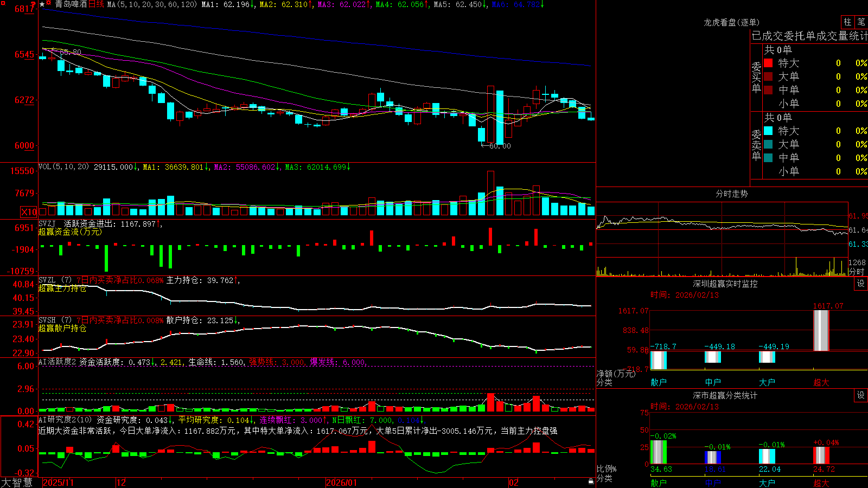Screen dimensions: 868x488
Task: Click the red square icon at top-left corner
Action: click(x=3, y=3)
